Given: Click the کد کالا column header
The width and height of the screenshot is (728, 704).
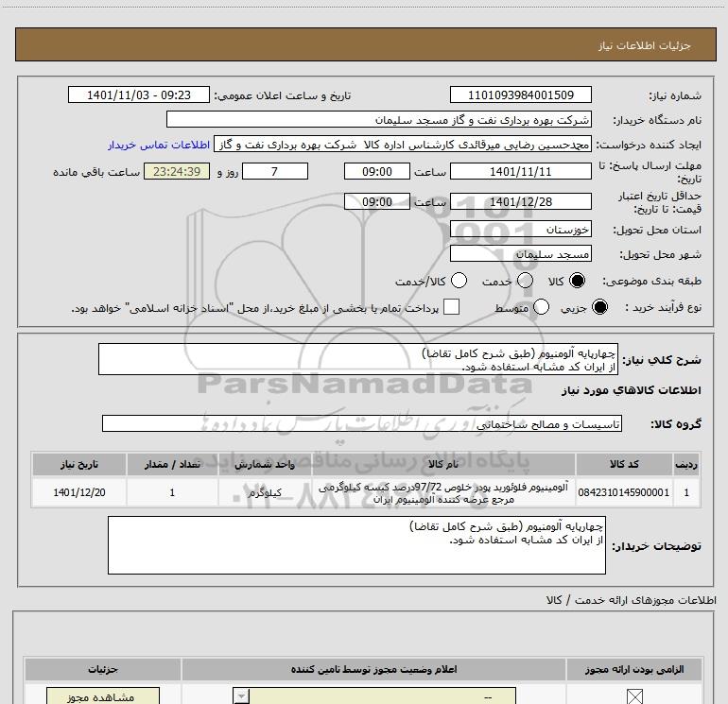Looking at the screenshot, I should [624, 464].
